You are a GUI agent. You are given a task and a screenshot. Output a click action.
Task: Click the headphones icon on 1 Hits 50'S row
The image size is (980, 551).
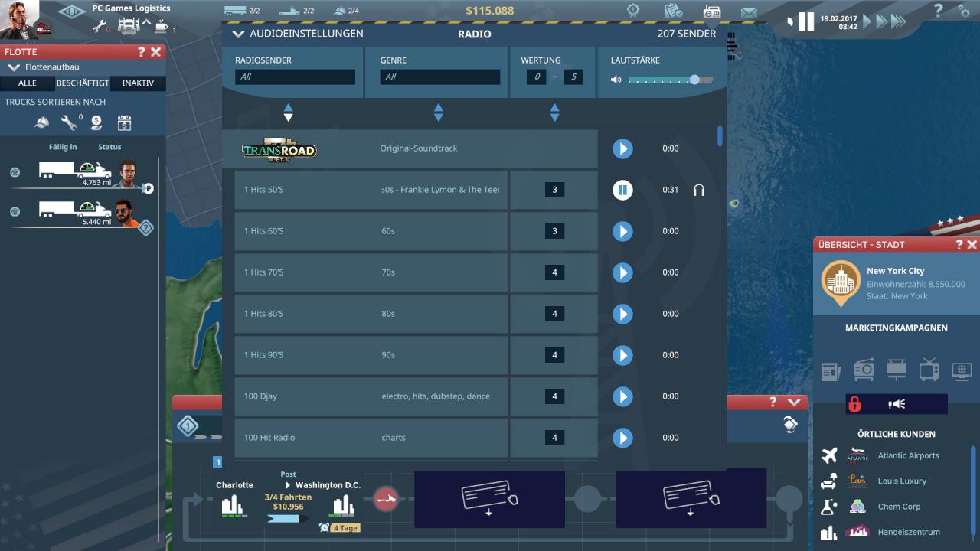coord(698,190)
